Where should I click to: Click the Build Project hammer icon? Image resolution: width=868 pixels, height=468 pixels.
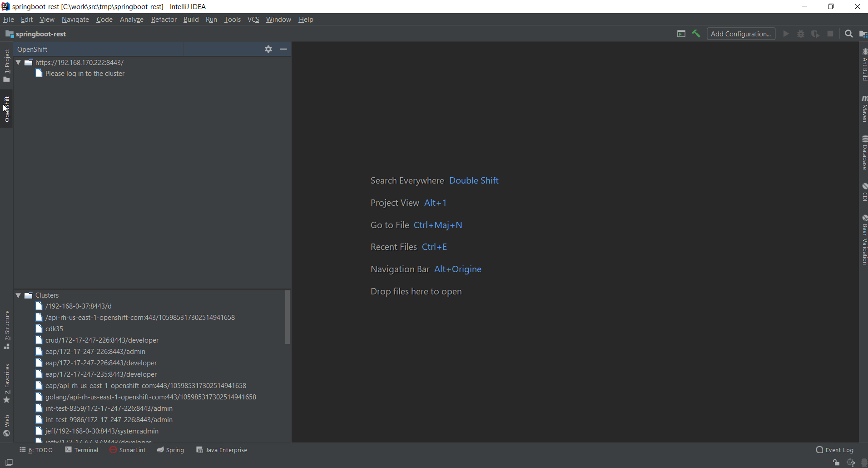[696, 34]
